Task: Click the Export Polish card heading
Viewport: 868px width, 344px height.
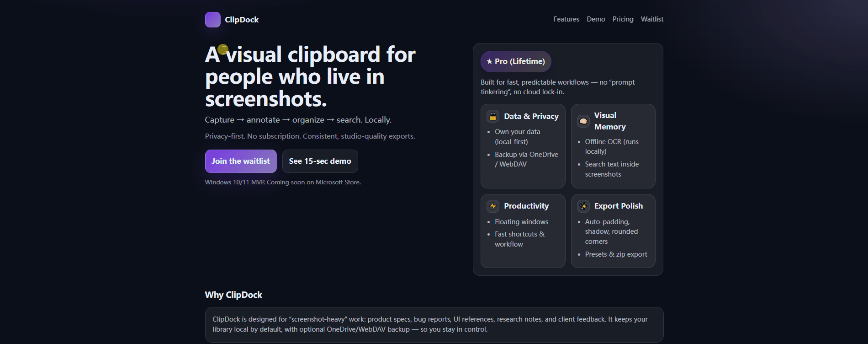Action: tap(619, 206)
